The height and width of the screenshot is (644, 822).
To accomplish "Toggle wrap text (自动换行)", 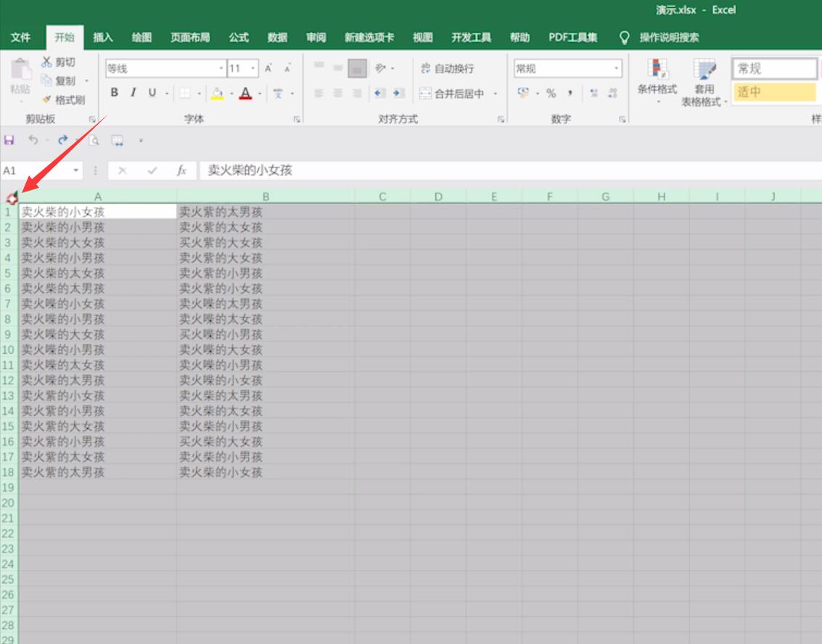I will click(x=447, y=68).
